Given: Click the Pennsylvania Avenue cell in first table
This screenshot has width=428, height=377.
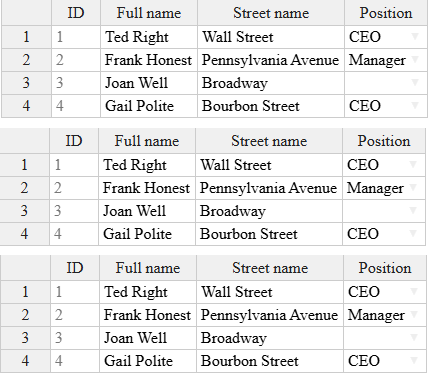Looking at the screenshot, I should point(271,60).
